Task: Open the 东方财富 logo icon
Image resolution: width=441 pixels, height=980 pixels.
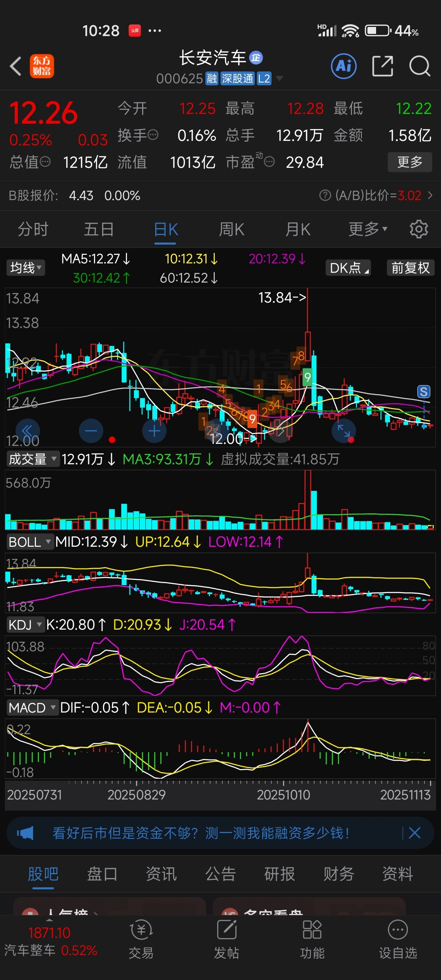Action: (x=42, y=66)
